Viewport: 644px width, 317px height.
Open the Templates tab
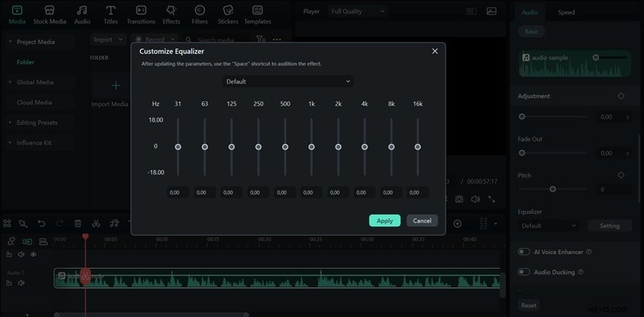coord(258,15)
